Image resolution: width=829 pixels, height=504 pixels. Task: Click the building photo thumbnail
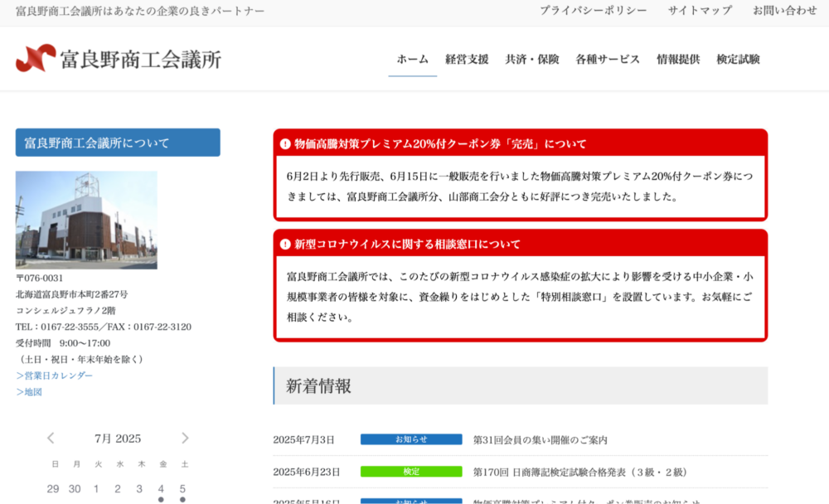tap(86, 220)
